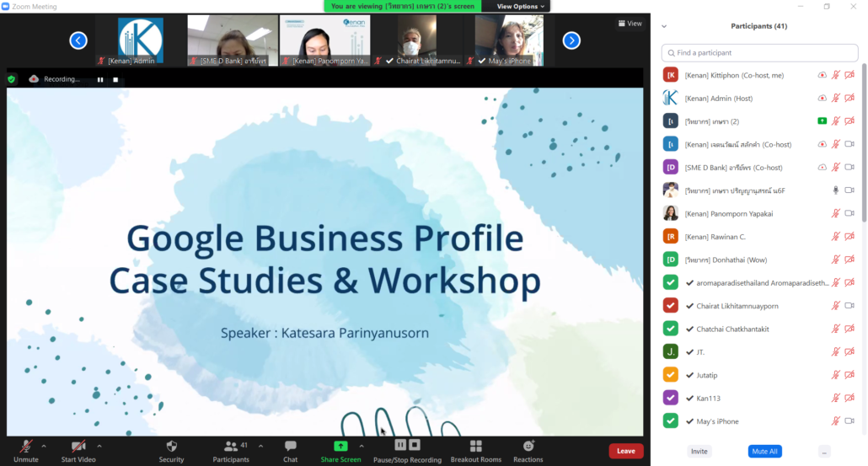Select [SME D Bank] video thumbnail
This screenshot has height=466, width=868.
point(233,40)
